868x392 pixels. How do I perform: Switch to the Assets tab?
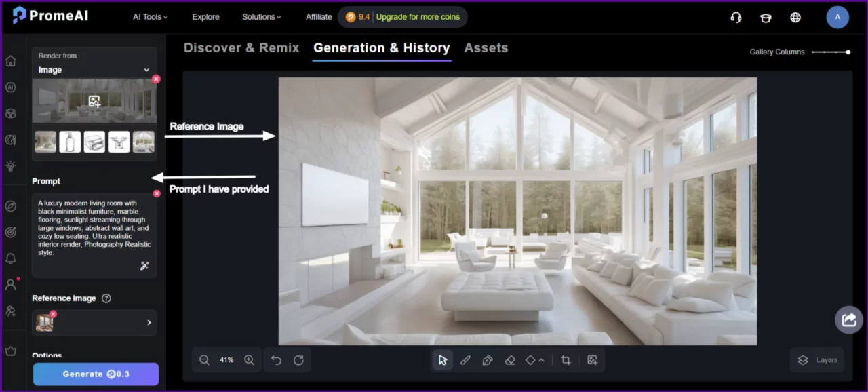pos(486,47)
